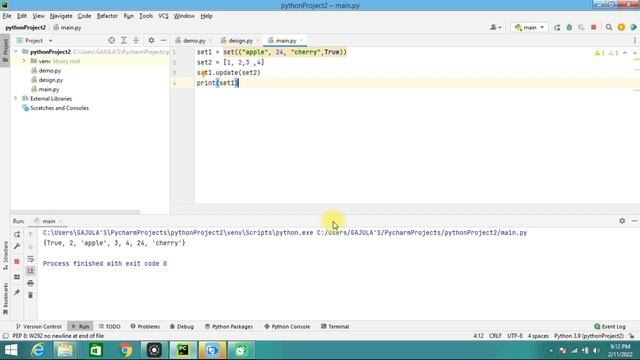Click the orange IDE updates icon
The width and height of the screenshot is (640, 360).
tap(621, 27)
